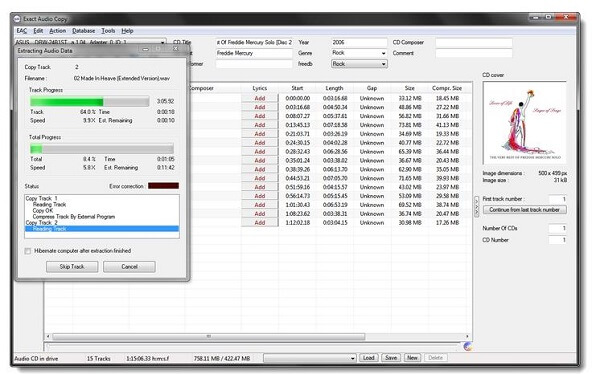Click the Exact Audio Copy title bar icon
600x374 pixels.
16,18
